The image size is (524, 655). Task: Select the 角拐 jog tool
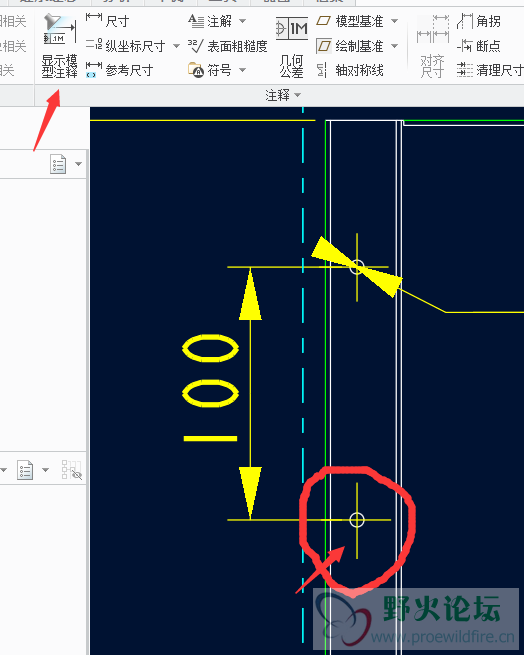479,20
